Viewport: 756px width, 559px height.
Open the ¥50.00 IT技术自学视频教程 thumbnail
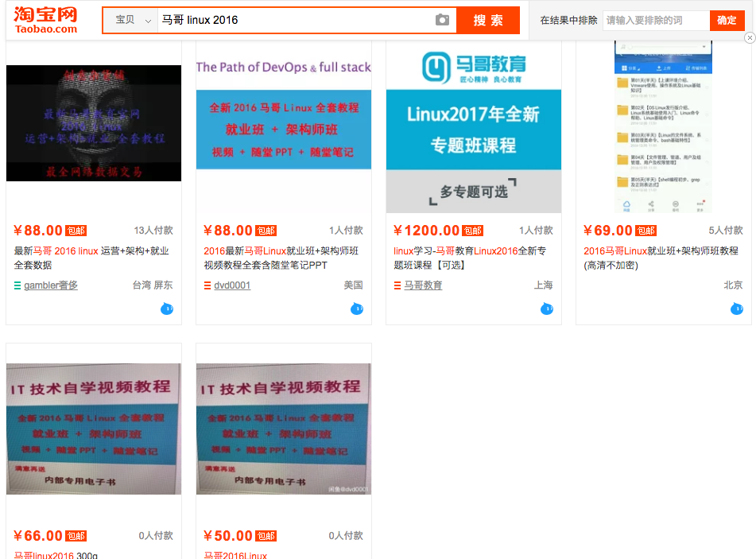[284, 429]
